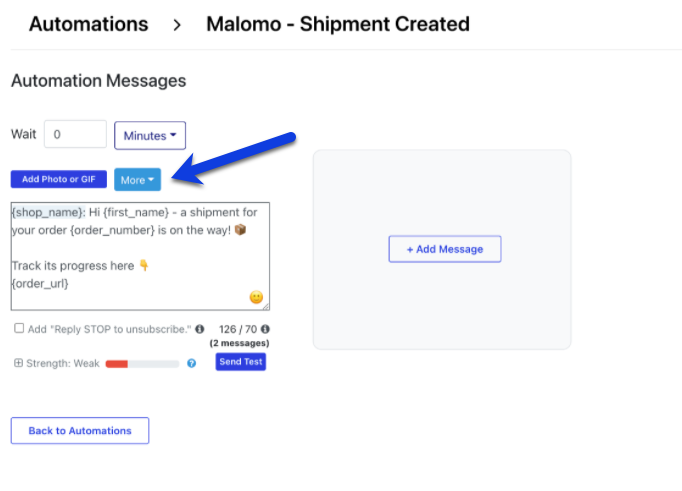Focus the Wait time input field

[75, 134]
